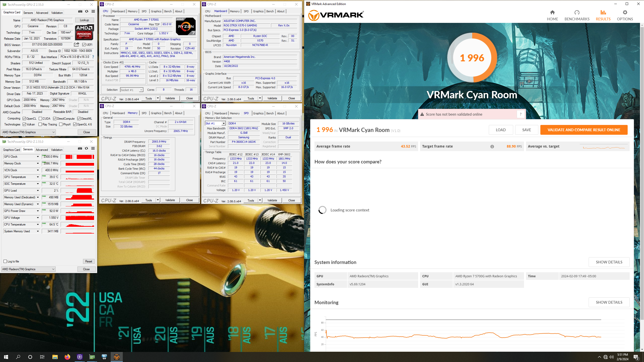Click the Bus Interface question mark icon
644x362 pixels.
[93, 57]
